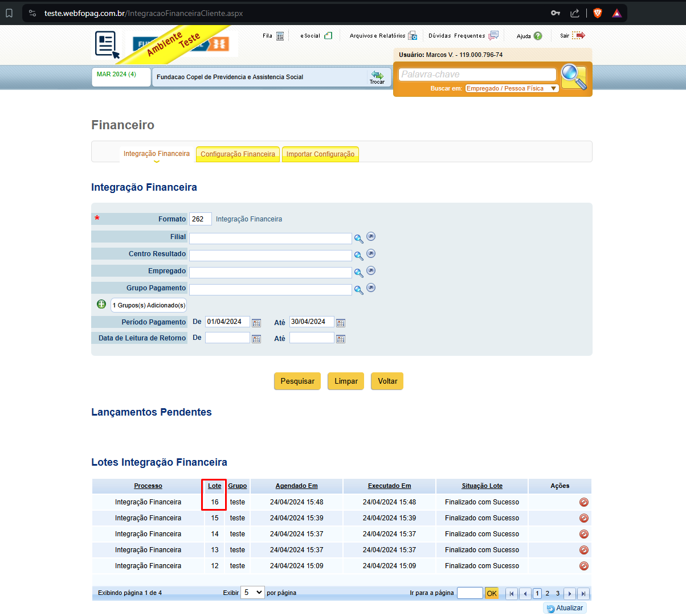Open the Buscar em dropdown
686x616 pixels.
pyautogui.click(x=512, y=88)
